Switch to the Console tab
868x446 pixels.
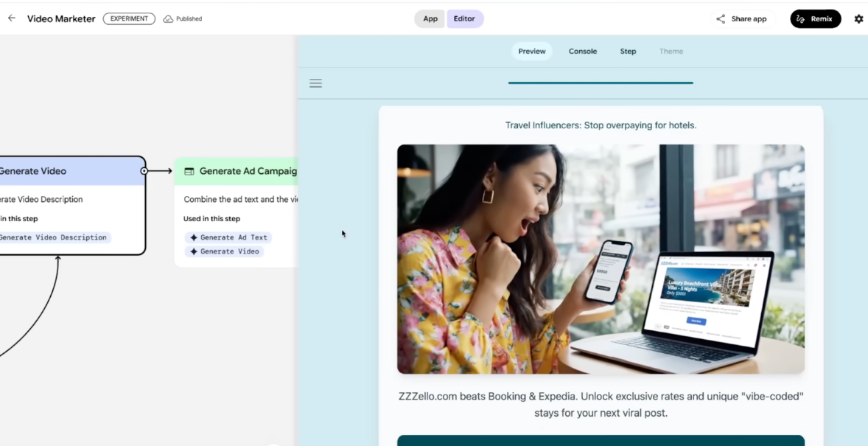point(583,51)
